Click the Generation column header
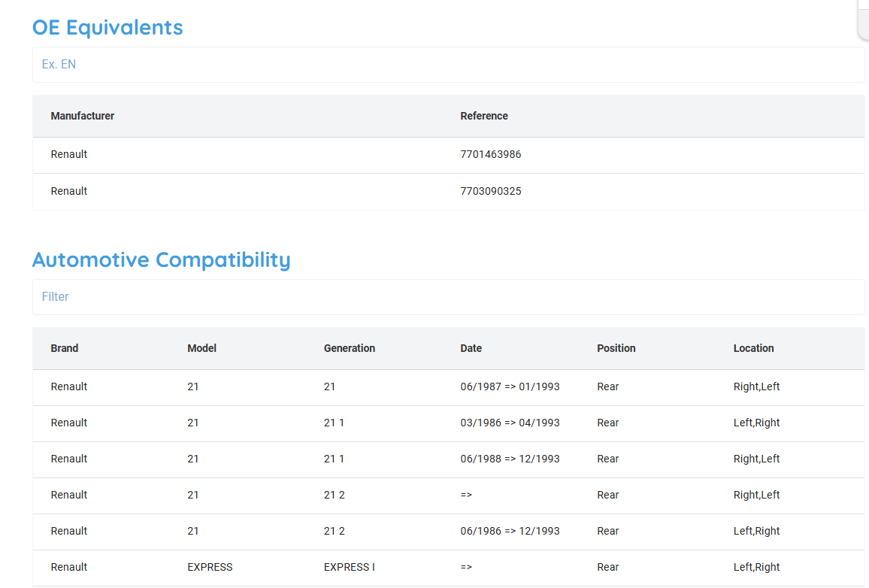Viewport: 869px width, 588px height. point(349,348)
